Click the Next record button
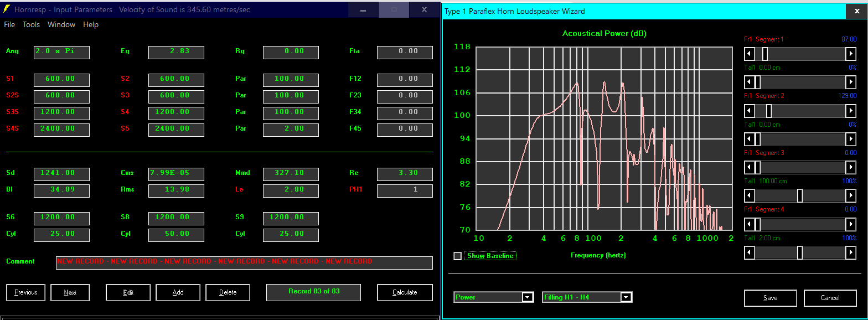This screenshot has width=868, height=320. pos(70,292)
